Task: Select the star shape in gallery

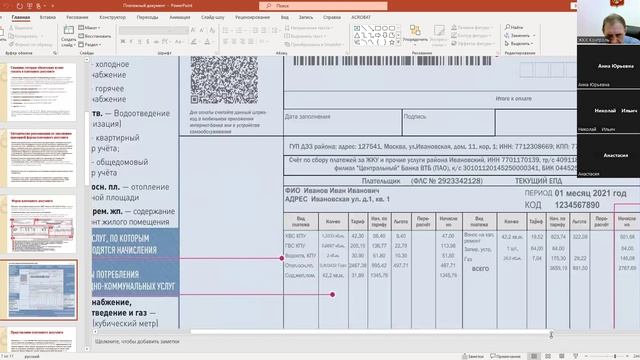Action: (x=392, y=42)
